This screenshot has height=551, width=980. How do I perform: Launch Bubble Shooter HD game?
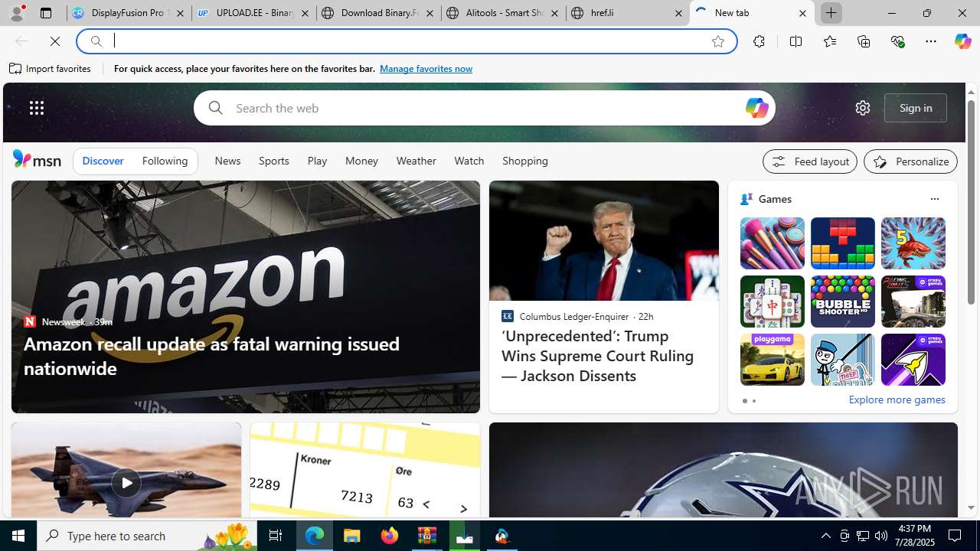[842, 302]
